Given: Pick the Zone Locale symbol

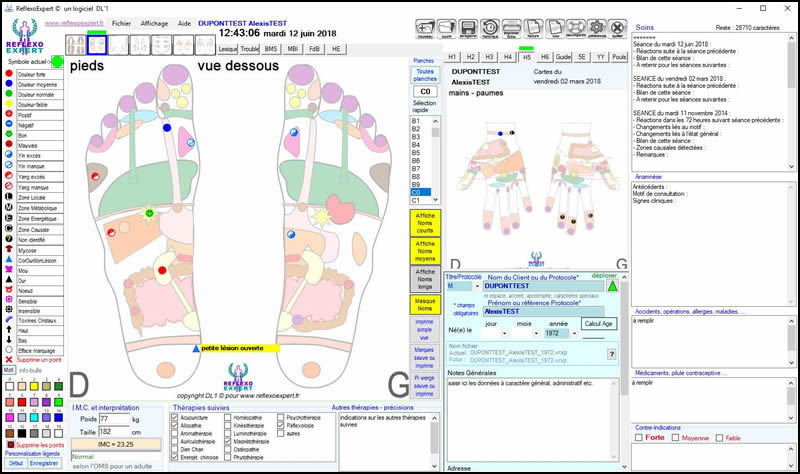Looking at the screenshot, I should (9, 199).
